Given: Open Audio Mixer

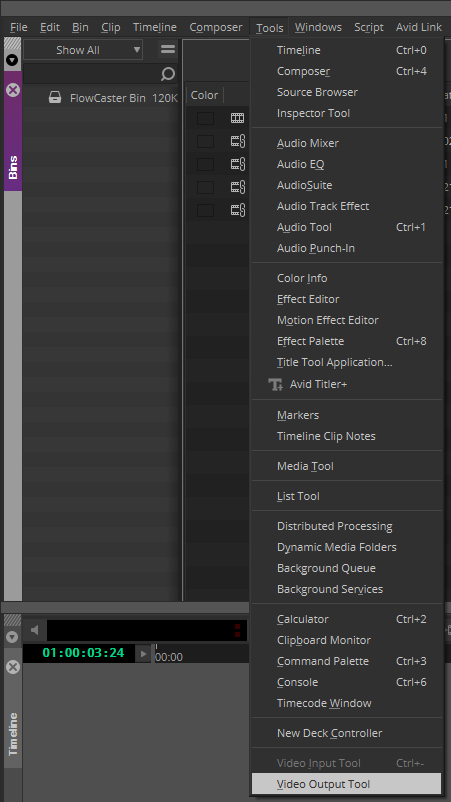Looking at the screenshot, I should click(347, 143).
